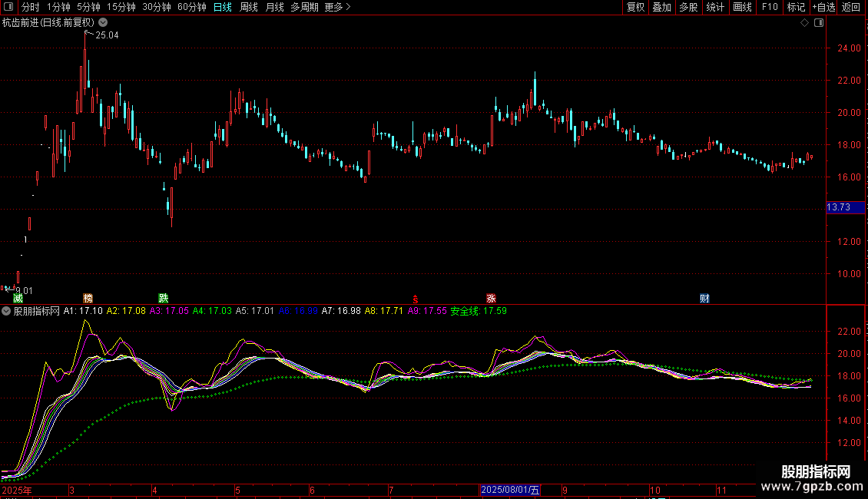Click the blue 财 event marker

(x=704, y=298)
